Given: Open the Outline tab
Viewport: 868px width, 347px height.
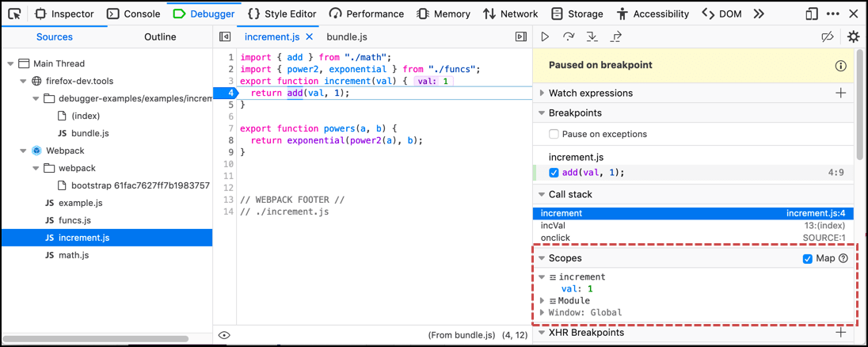Looking at the screenshot, I should 160,37.
